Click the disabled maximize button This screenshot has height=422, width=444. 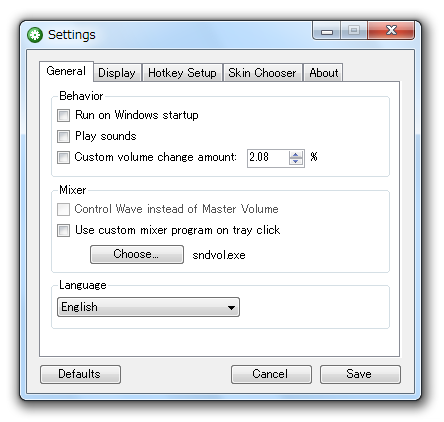[354, 31]
